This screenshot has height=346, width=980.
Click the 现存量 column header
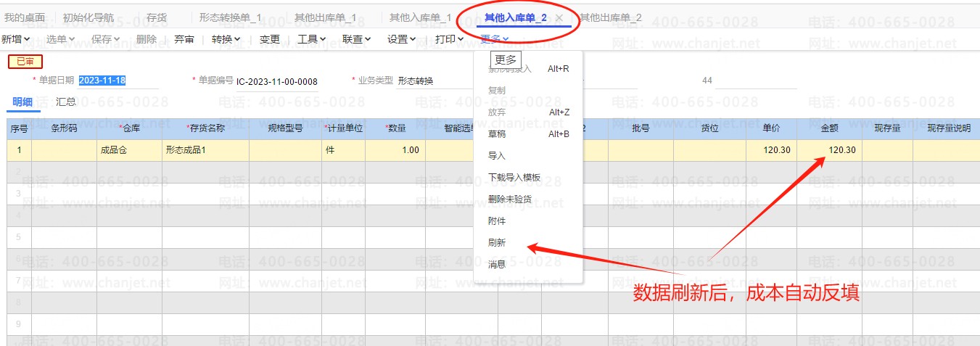887,128
